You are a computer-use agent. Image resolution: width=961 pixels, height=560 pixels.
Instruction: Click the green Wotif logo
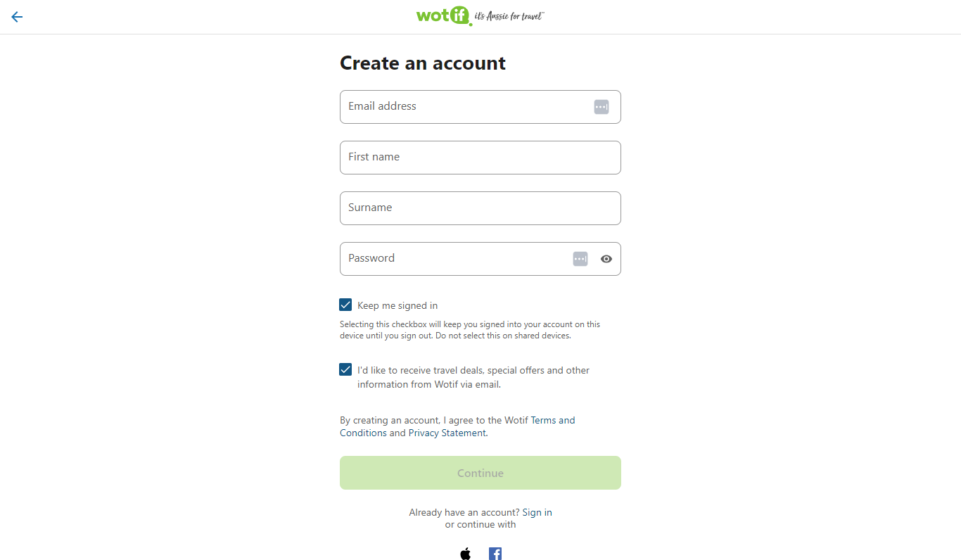[444, 15]
